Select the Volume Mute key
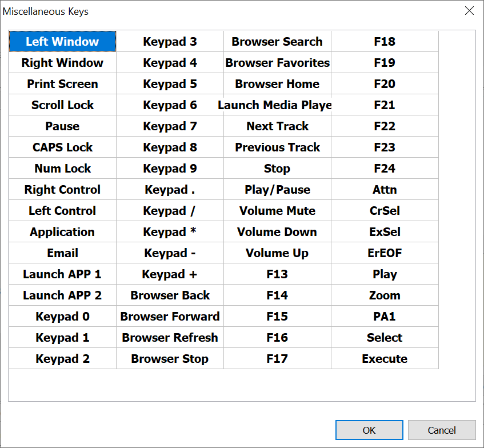This screenshot has width=484, height=448. tap(277, 211)
